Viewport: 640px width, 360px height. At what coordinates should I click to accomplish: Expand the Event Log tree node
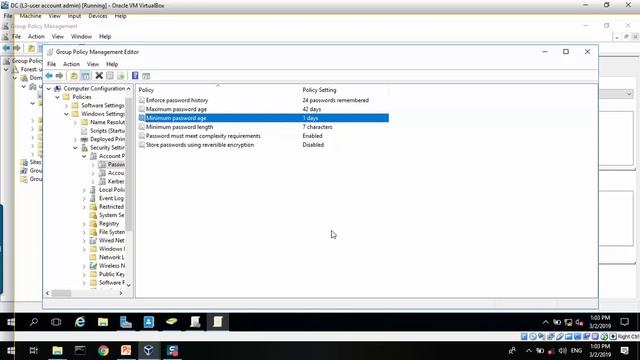click(84, 198)
